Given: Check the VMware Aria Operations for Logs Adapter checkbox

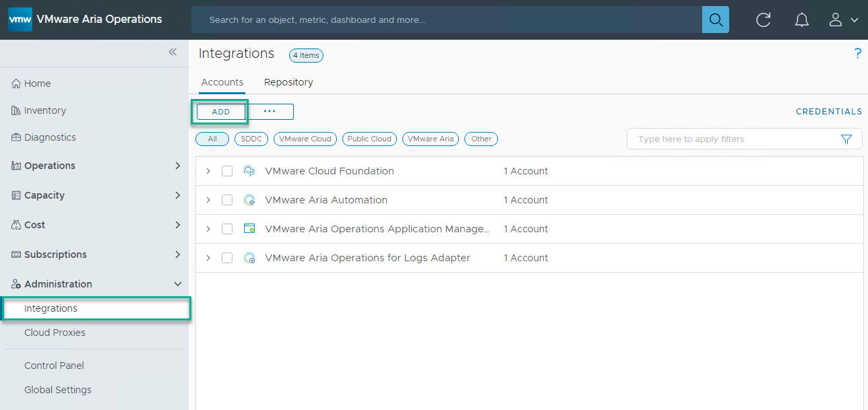Looking at the screenshot, I should tap(227, 257).
